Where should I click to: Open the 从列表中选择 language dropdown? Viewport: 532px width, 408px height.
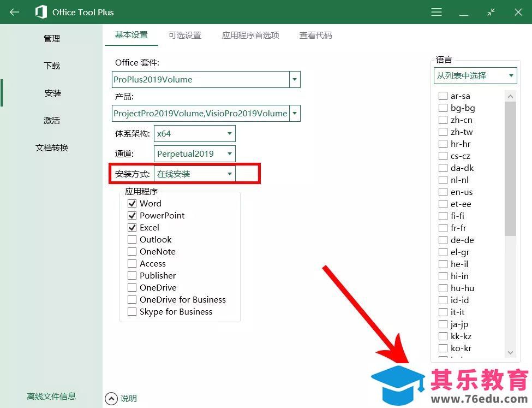pos(475,75)
